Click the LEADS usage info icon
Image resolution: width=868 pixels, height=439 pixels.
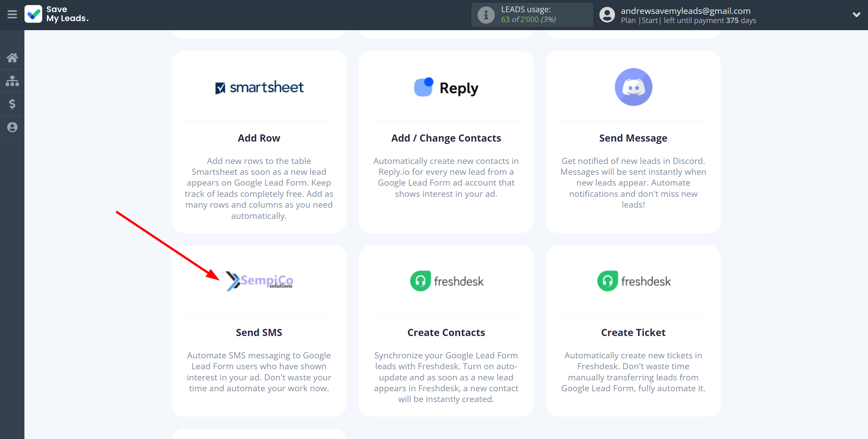486,15
